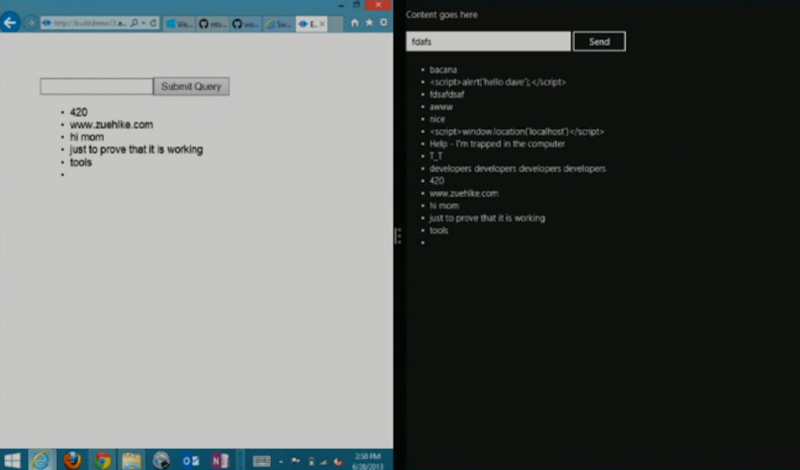Click 'www.zuehike.com' in the browser list
800x470 pixels.
pos(111,125)
